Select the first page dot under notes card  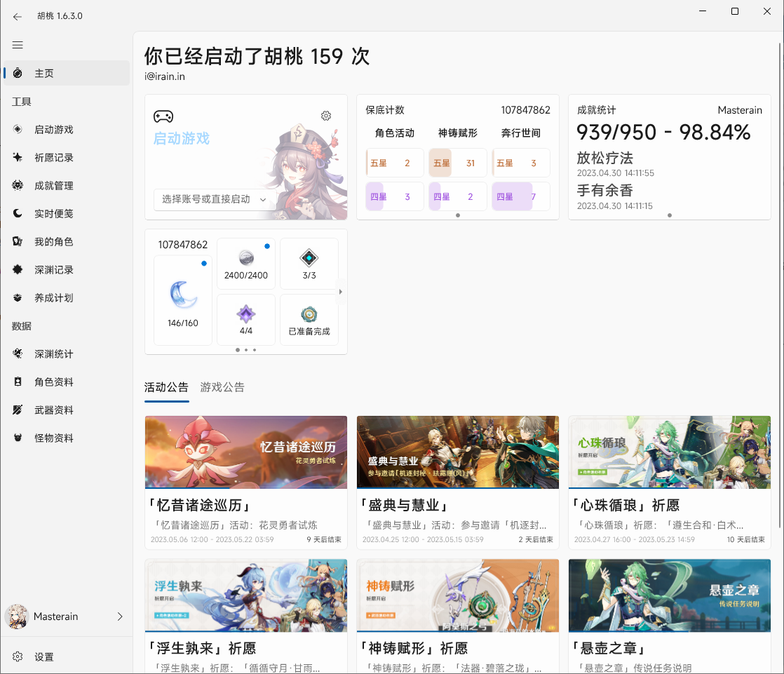[x=238, y=349]
